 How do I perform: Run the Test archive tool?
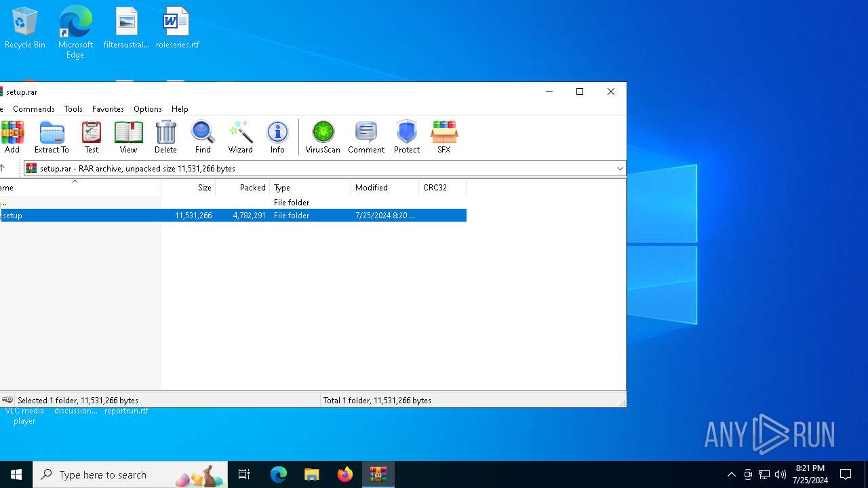[92, 137]
